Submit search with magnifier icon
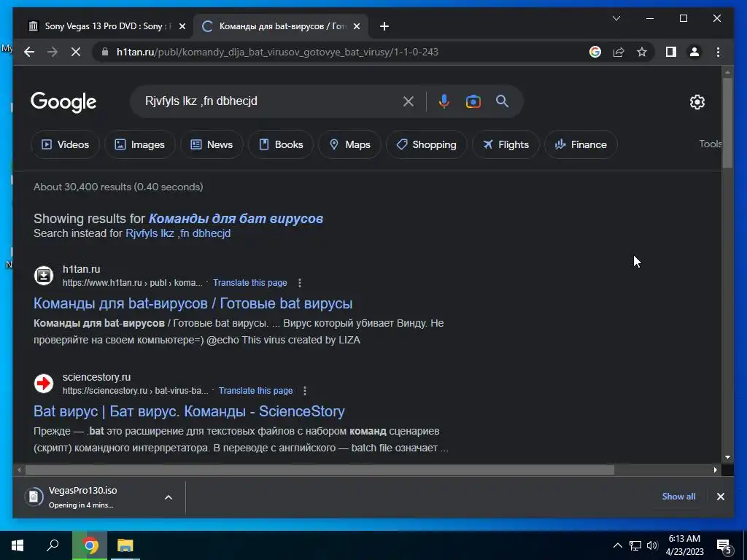Viewport: 747px width, 560px height. (x=502, y=101)
